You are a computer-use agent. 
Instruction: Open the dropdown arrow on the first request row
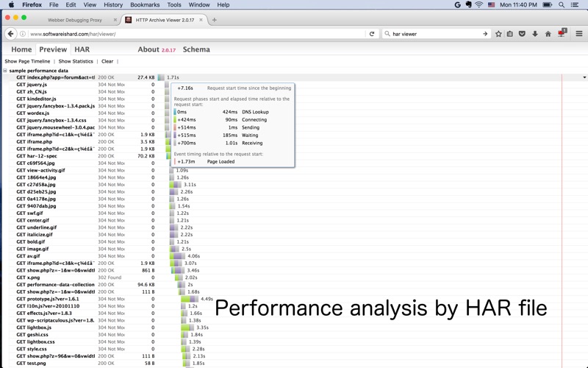click(x=584, y=77)
